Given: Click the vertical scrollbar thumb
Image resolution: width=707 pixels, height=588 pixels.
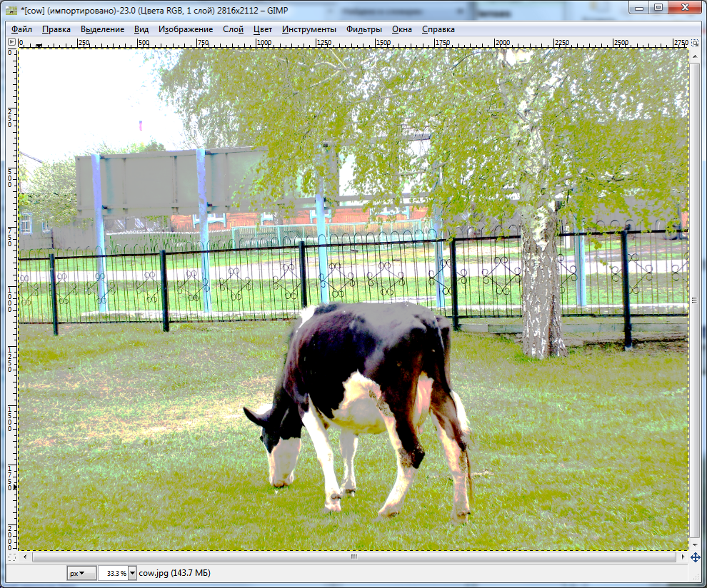Looking at the screenshot, I should (694, 300).
